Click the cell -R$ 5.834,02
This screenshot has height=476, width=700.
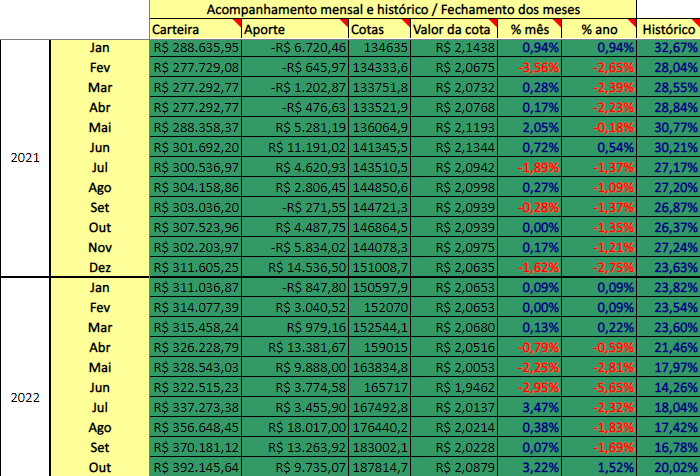click(295, 247)
